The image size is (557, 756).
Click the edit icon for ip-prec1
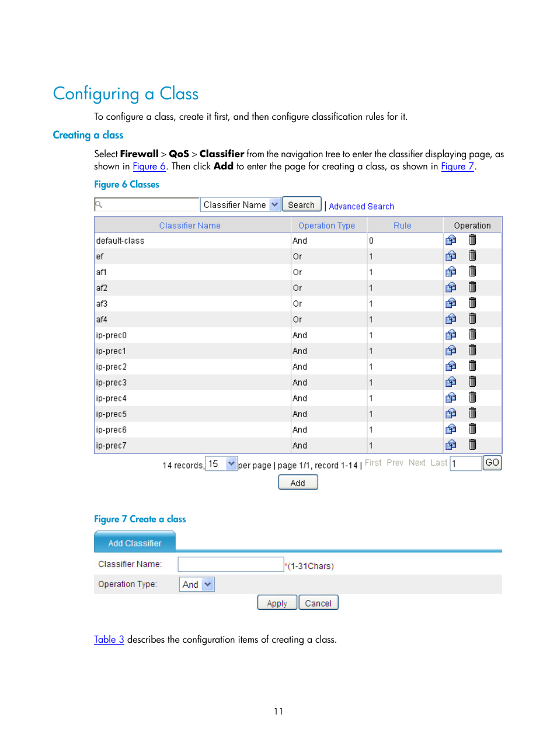pos(451,351)
